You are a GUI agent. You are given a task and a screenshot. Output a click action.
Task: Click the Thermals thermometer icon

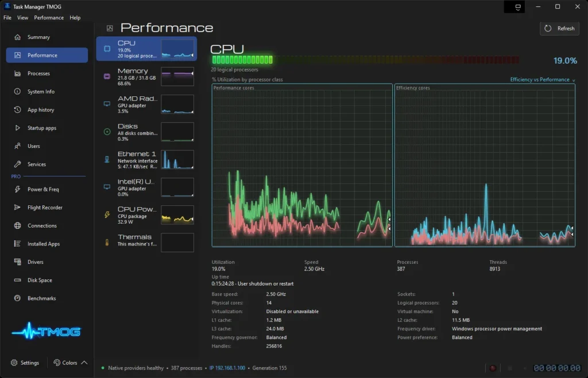click(107, 243)
